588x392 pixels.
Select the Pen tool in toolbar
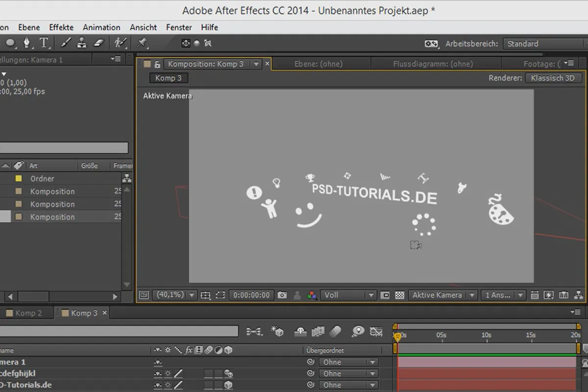(26, 43)
